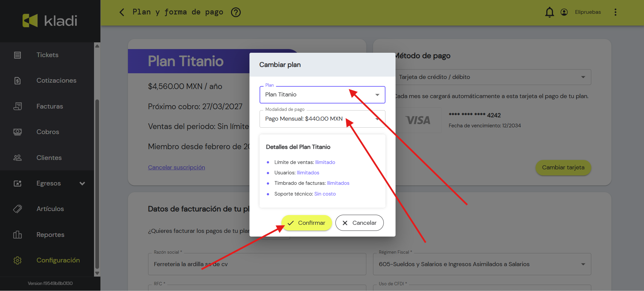Open the notifications bell

[549, 12]
